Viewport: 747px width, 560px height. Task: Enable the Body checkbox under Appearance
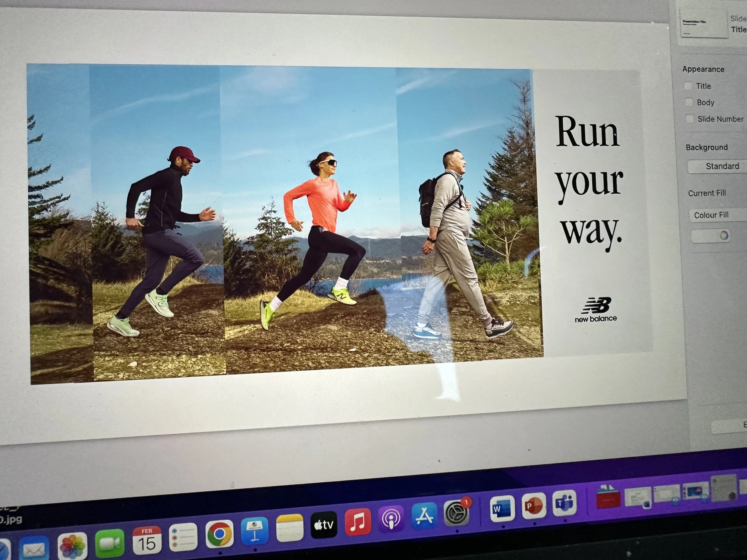(x=688, y=102)
